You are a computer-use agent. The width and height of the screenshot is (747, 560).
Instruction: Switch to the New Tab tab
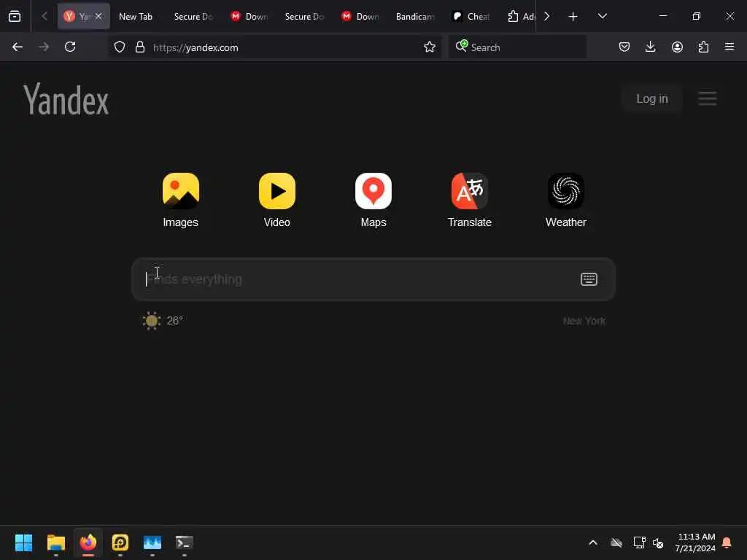(x=135, y=16)
